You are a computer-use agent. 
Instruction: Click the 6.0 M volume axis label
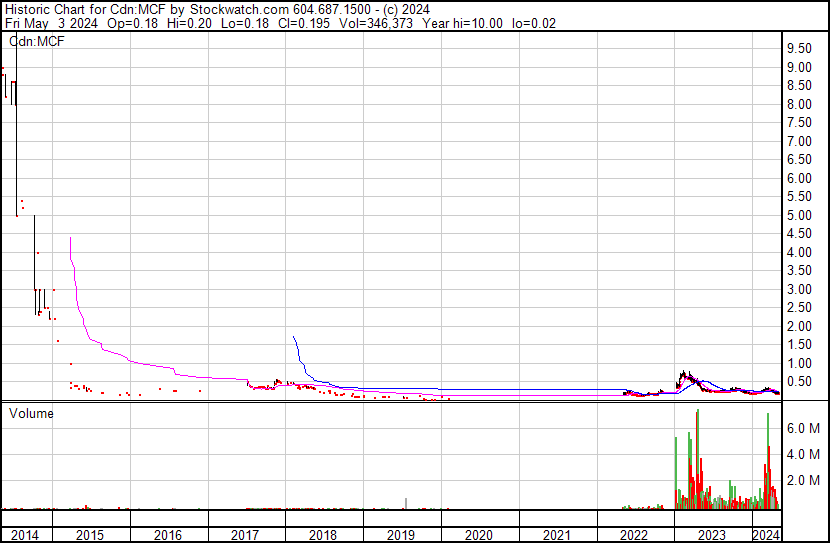click(803, 428)
